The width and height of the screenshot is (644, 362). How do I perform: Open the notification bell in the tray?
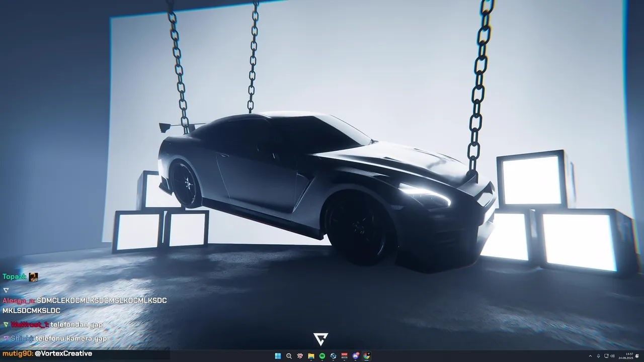click(x=637, y=356)
